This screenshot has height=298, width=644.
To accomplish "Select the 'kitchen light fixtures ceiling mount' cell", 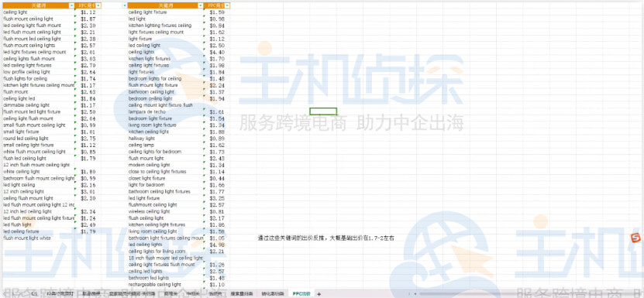I will (x=39, y=85).
